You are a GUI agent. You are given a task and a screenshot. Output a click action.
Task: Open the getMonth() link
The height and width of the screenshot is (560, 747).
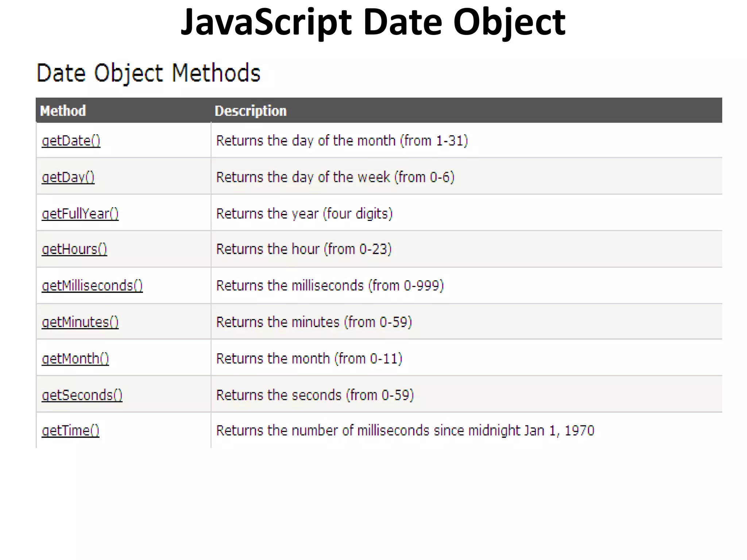pos(75,359)
